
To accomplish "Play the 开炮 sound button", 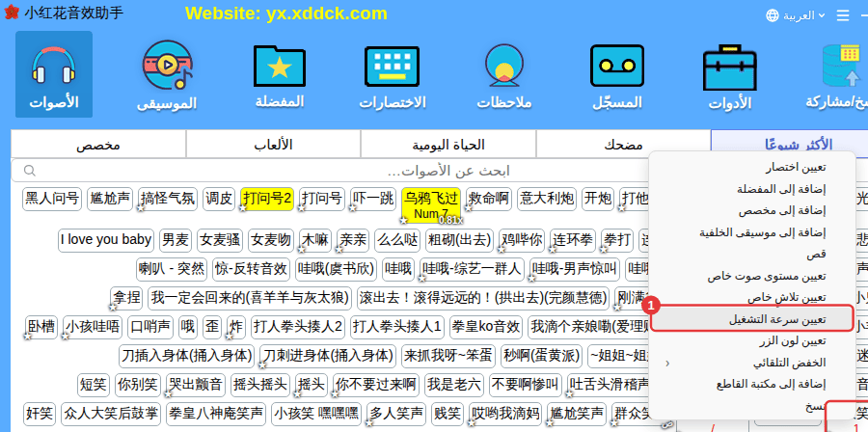I will coord(598,200).
